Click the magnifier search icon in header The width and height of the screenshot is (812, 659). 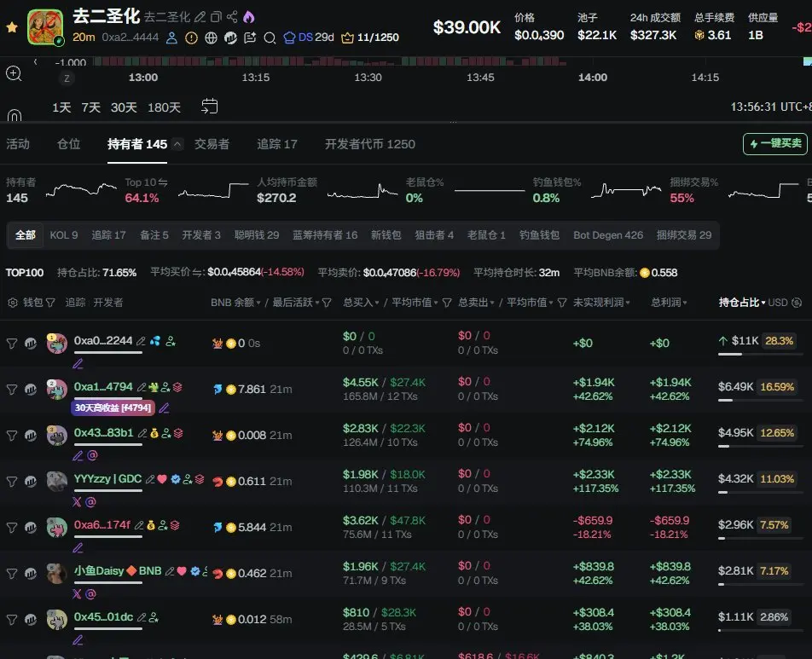(270, 38)
